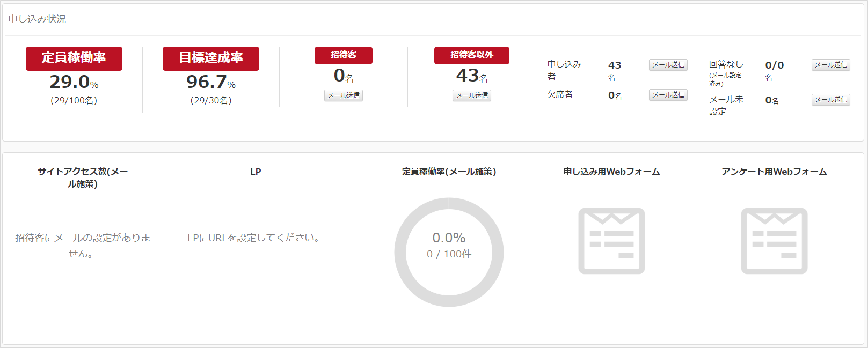Click the 申し込み状況 panel heading

[x=37, y=19]
